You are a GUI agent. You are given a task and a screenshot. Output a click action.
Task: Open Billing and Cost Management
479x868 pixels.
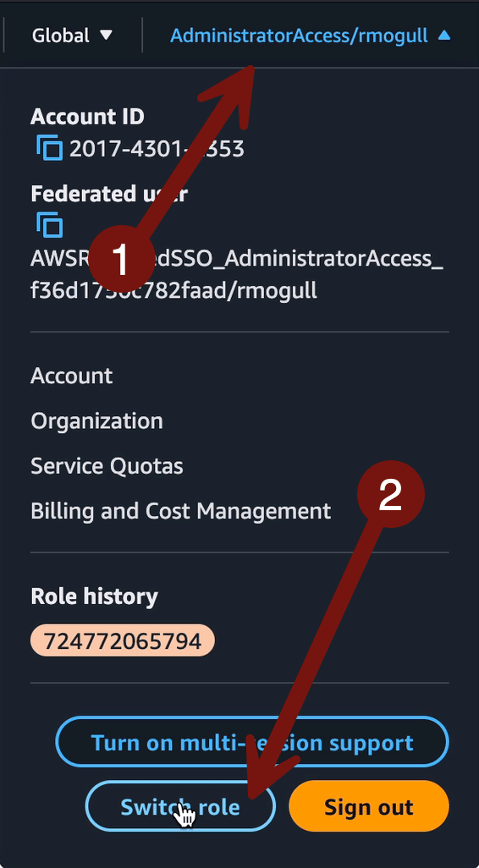click(x=181, y=511)
